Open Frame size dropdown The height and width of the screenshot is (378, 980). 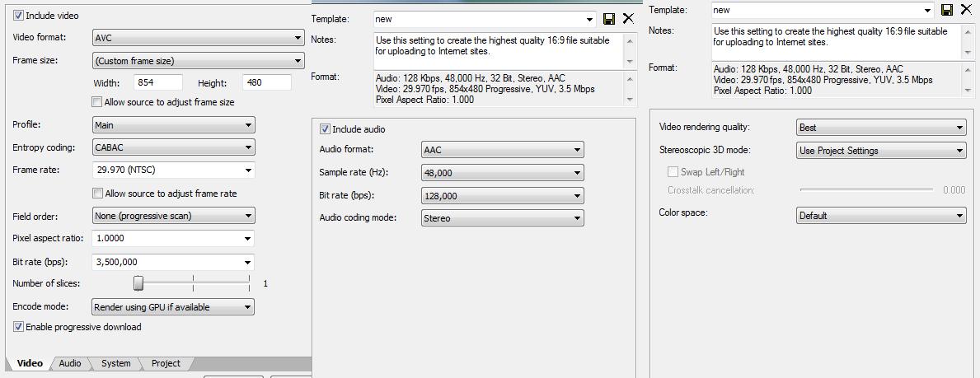coord(198,61)
